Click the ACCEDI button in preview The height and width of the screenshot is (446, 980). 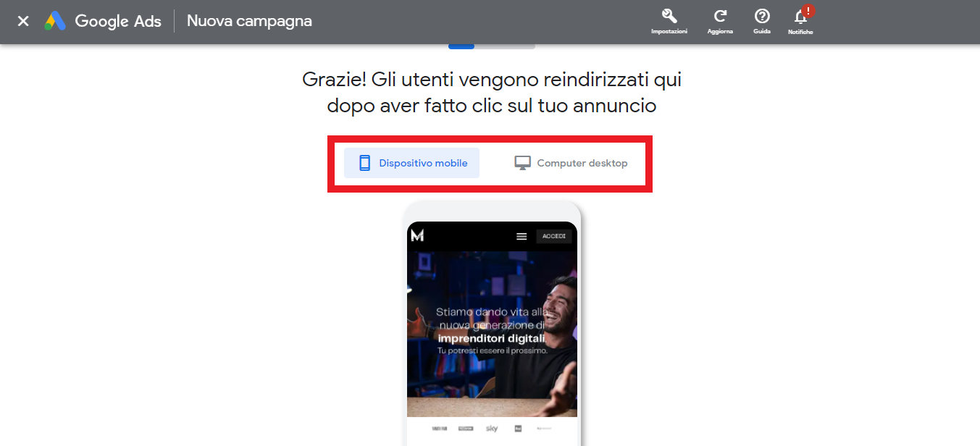pyautogui.click(x=554, y=236)
